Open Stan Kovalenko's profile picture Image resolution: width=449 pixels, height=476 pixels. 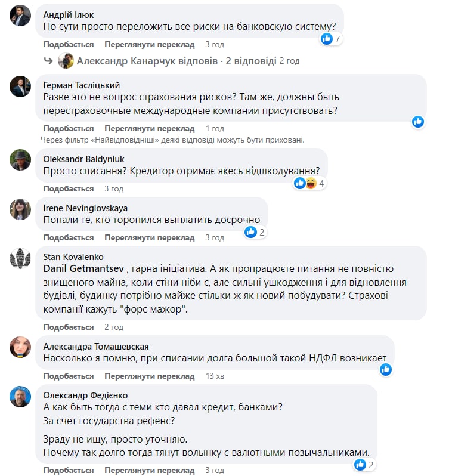(x=20, y=257)
